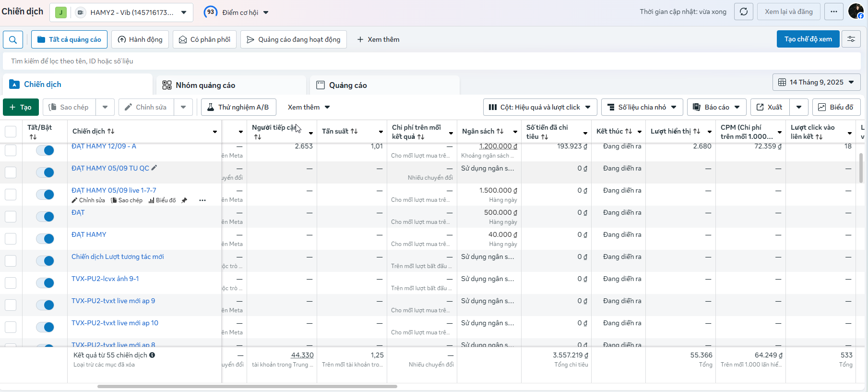Open Số tiền đã chi tiêu column menu arrow
Screen dimensions: 868x392
click(585, 133)
